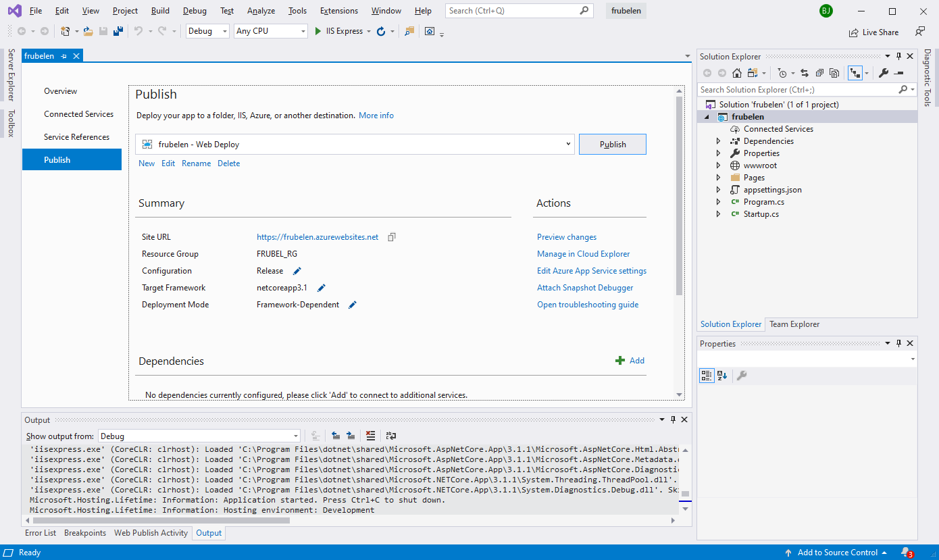Click Edit Azure App Service settings
939x560 pixels.
592,271
